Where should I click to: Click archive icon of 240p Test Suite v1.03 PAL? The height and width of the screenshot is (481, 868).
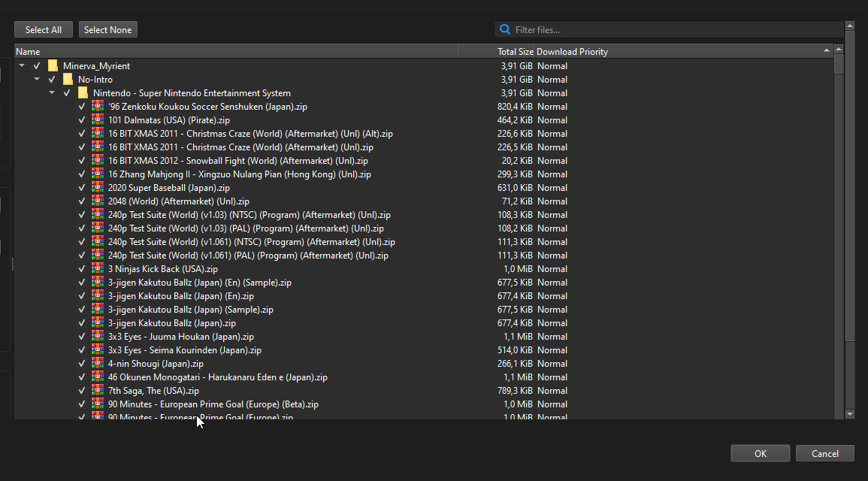coord(98,228)
